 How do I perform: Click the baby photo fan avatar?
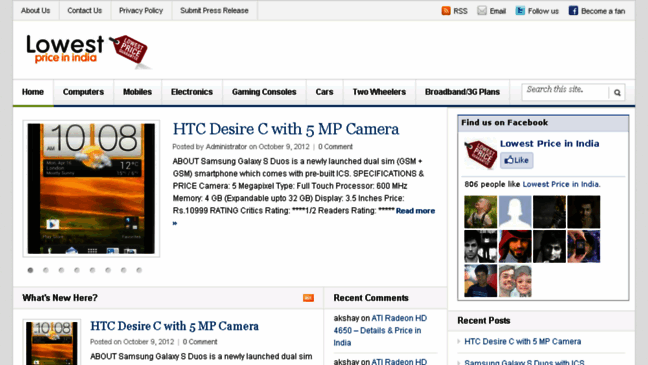point(481,212)
